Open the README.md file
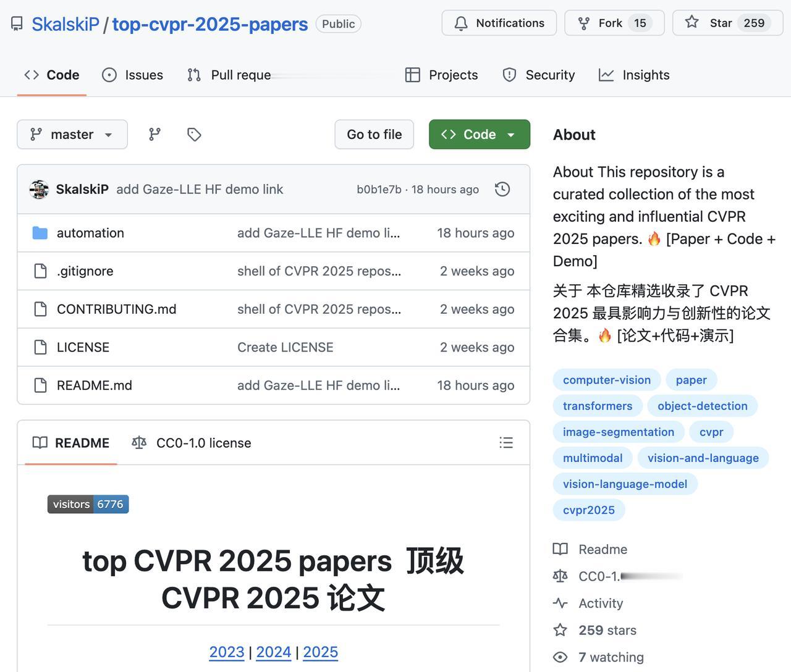 [95, 385]
